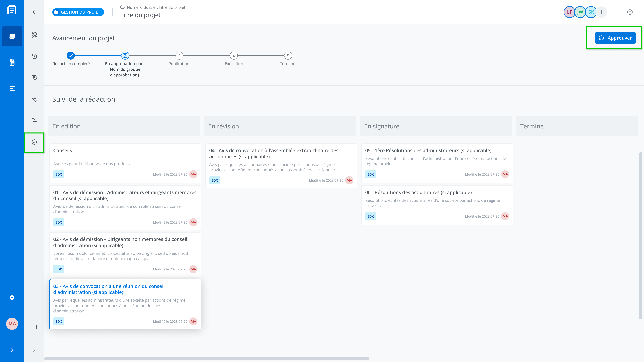The image size is (644, 362).
Task: Select the Publication step 3 marker
Action: [x=179, y=56]
